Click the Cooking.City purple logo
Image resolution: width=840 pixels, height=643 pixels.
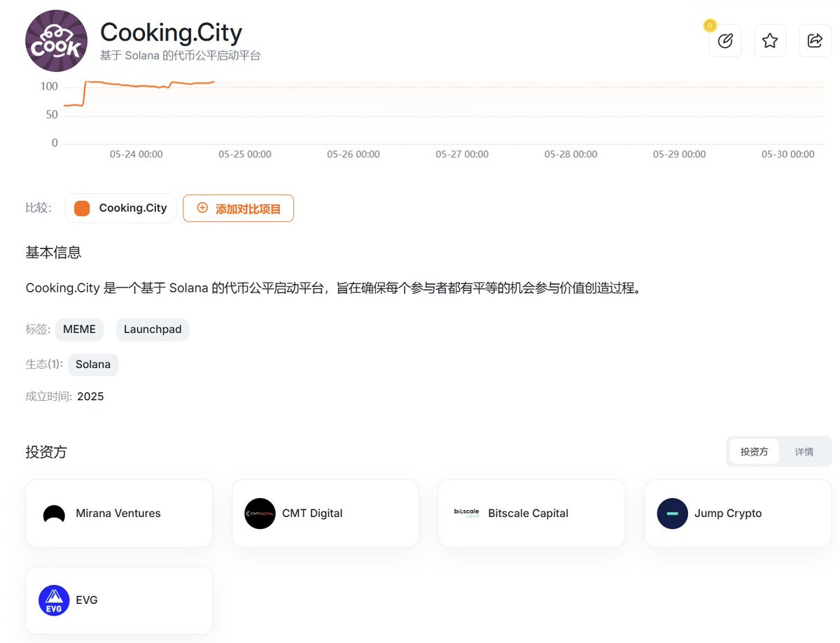coord(57,41)
